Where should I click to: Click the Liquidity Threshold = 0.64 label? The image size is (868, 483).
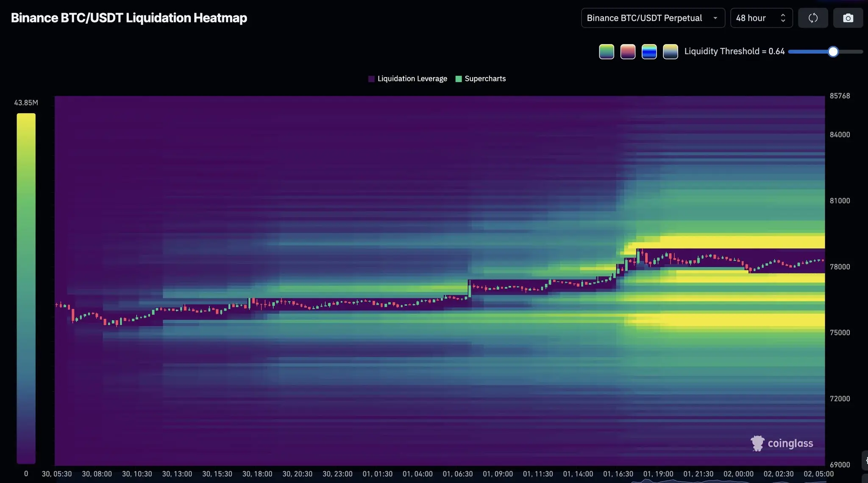(734, 52)
